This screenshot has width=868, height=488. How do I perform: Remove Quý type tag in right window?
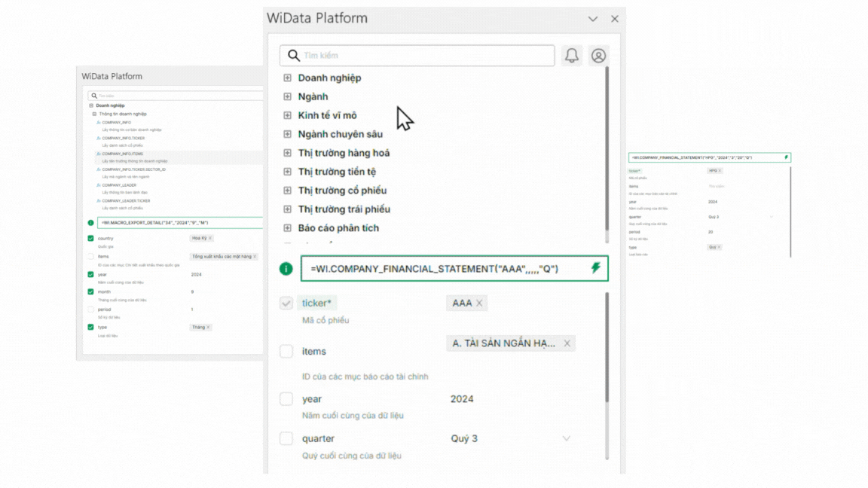pos(719,247)
